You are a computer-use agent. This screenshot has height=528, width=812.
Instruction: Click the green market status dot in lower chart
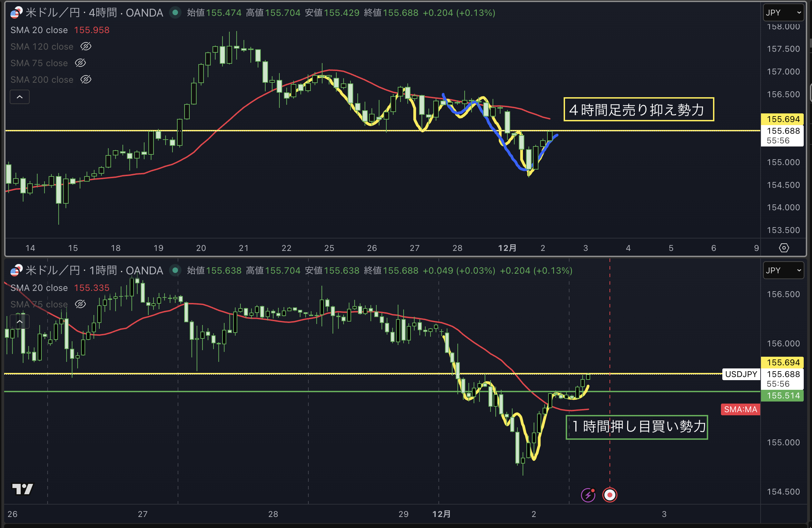(x=175, y=271)
